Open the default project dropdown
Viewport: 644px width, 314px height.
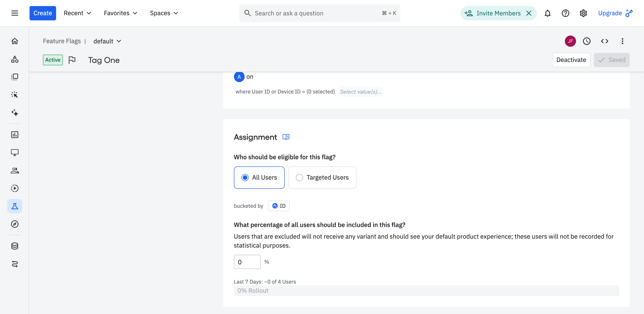pos(107,41)
